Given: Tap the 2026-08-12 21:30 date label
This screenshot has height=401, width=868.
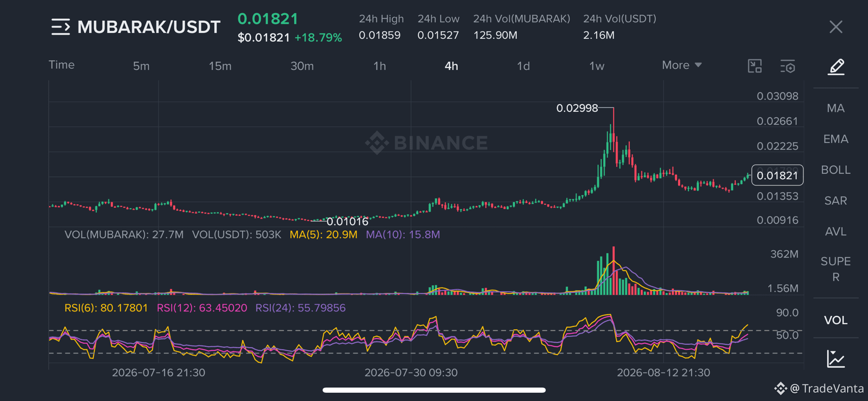Looking at the screenshot, I should pos(663,372).
